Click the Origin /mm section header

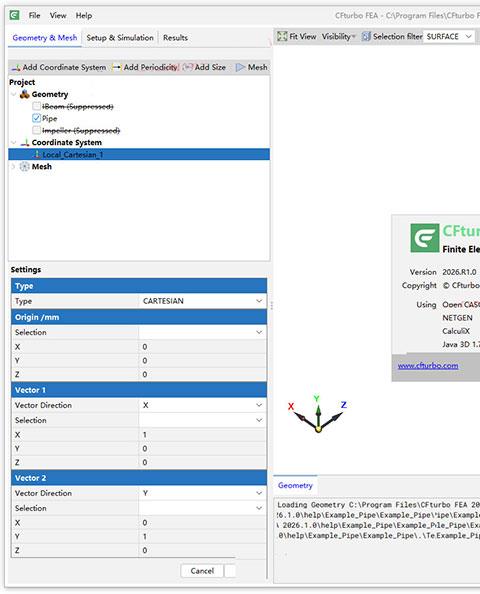click(139, 317)
